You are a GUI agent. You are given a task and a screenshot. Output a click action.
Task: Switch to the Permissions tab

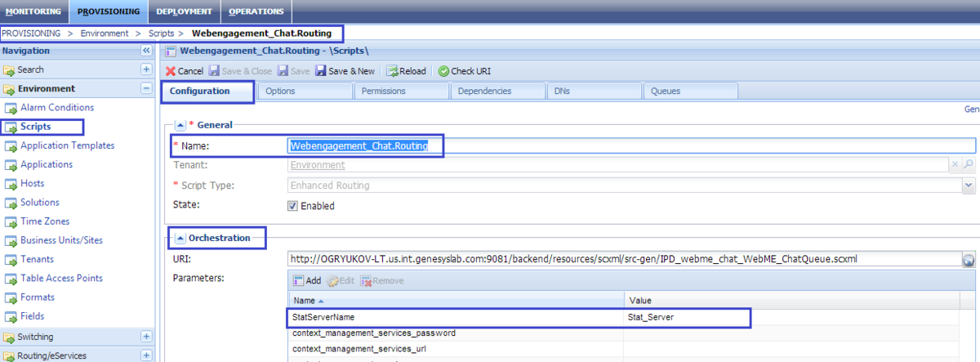pos(383,92)
